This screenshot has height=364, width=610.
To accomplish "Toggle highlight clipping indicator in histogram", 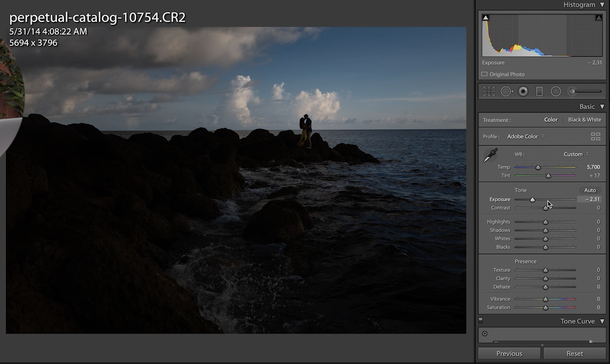I will 598,18.
